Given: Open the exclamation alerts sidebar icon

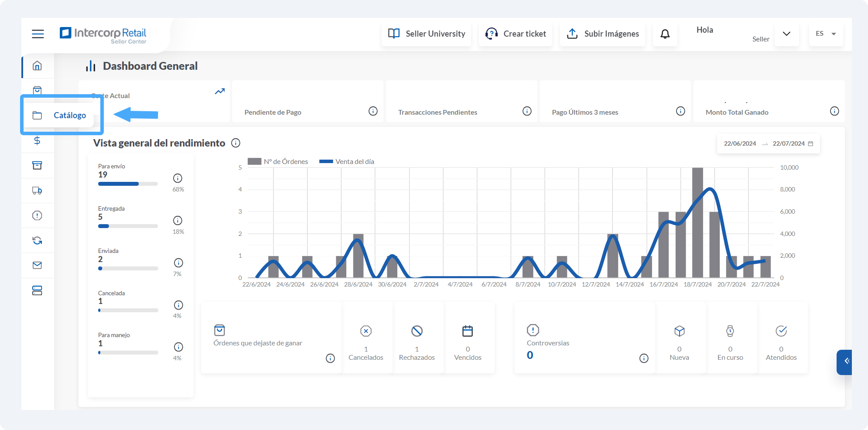Looking at the screenshot, I should (x=37, y=215).
